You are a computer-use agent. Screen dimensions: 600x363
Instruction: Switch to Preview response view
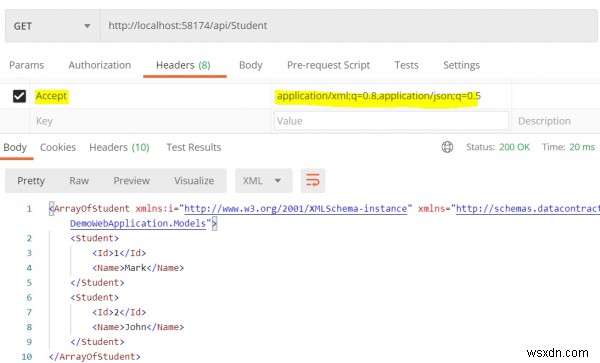click(131, 181)
